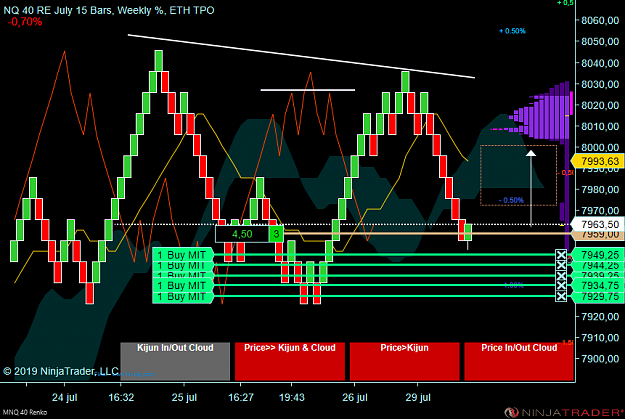625x419 pixels.
Task: Click the 7920,00 price axis label
Action: tap(600, 317)
